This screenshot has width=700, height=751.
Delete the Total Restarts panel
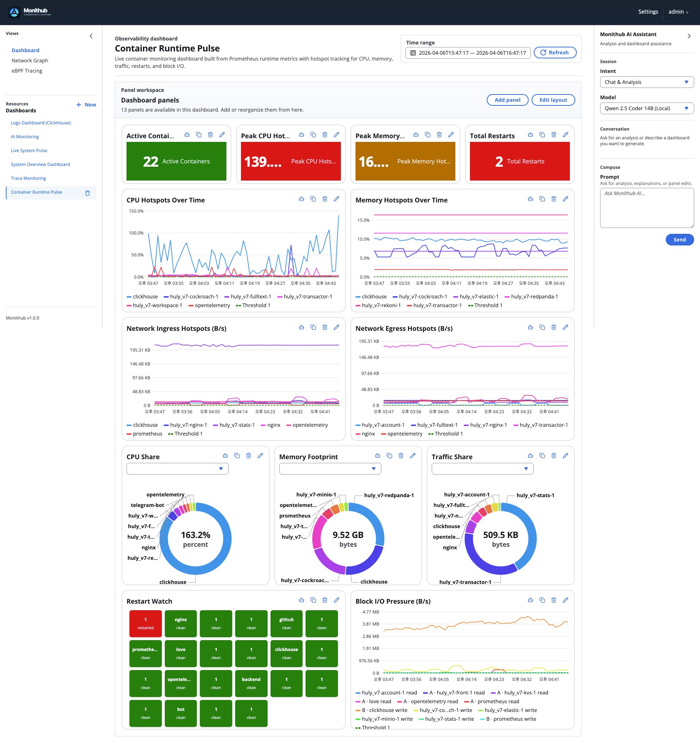point(554,135)
